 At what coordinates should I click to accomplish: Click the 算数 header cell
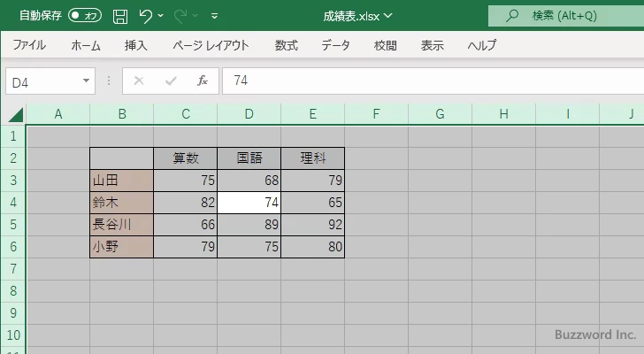[185, 158]
